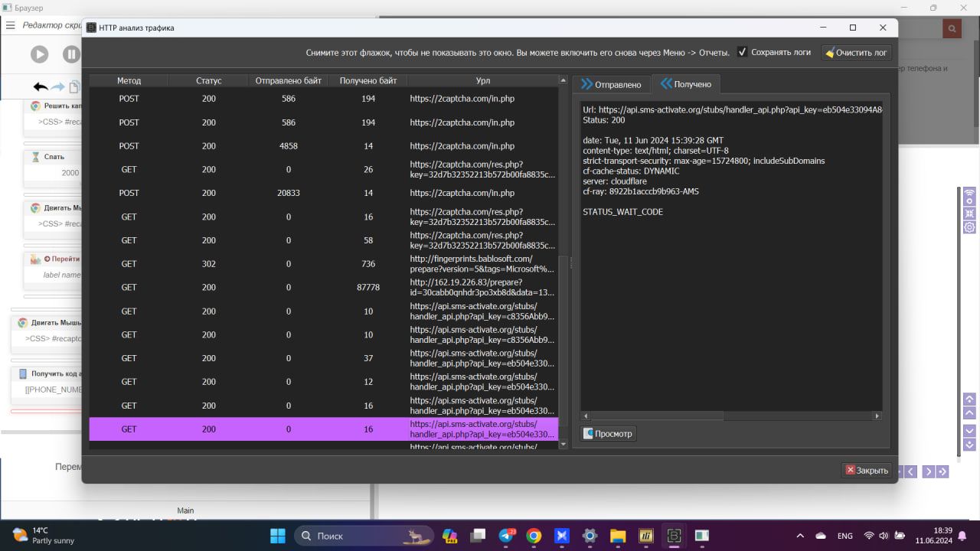The image size is (980, 551).
Task: Uncheck the Сохранять логи checkbox
Action: [742, 52]
